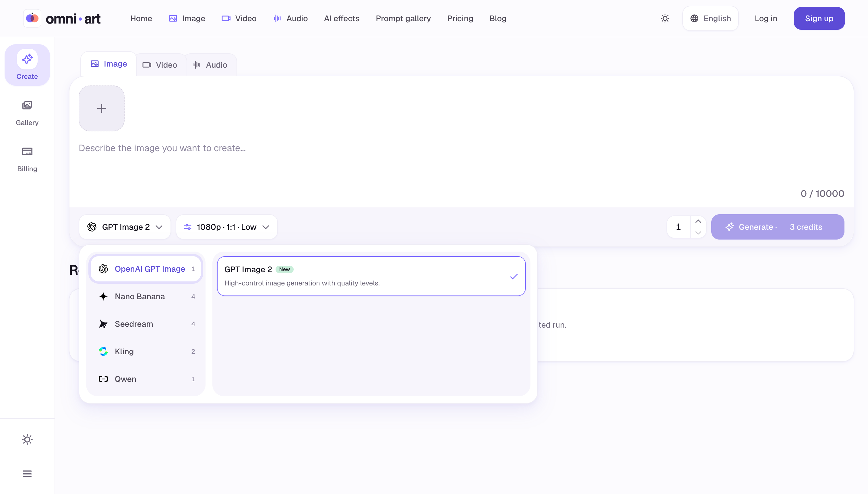Image resolution: width=868 pixels, height=494 pixels.
Task: Select Seedream provider
Action: coord(146,324)
